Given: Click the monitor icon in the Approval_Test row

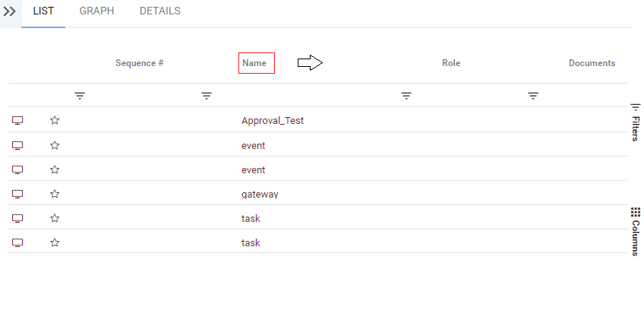Looking at the screenshot, I should (17, 120).
